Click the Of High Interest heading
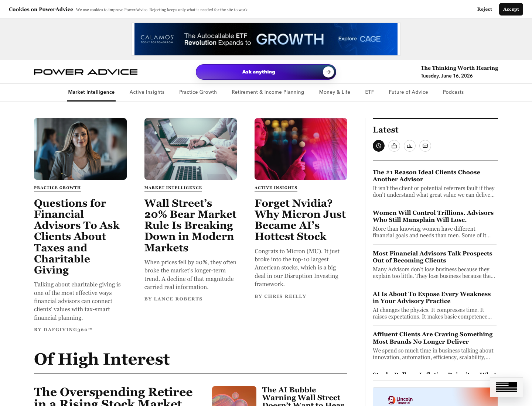532x406 pixels. coord(102,359)
